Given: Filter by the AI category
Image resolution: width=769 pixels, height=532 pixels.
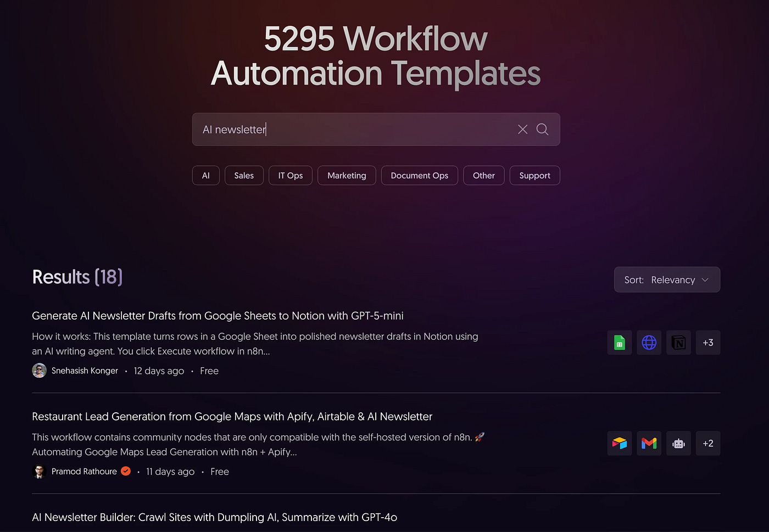Looking at the screenshot, I should [206, 176].
